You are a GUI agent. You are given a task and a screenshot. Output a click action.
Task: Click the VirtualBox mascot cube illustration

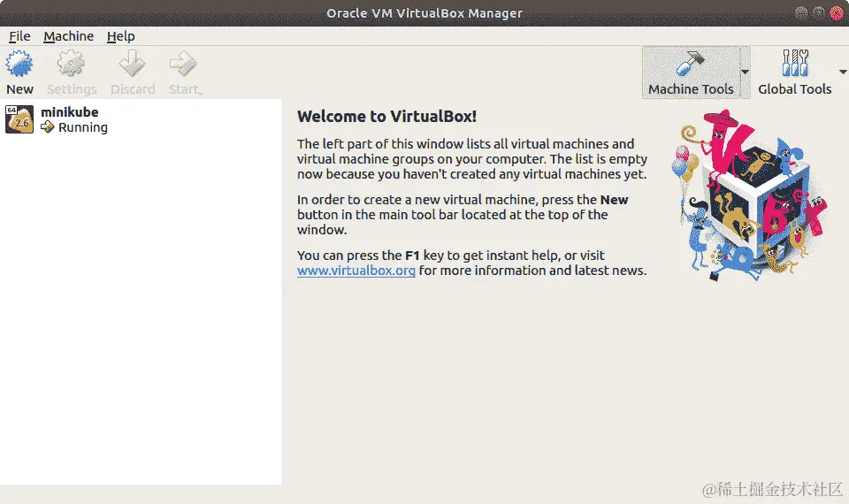click(x=749, y=195)
